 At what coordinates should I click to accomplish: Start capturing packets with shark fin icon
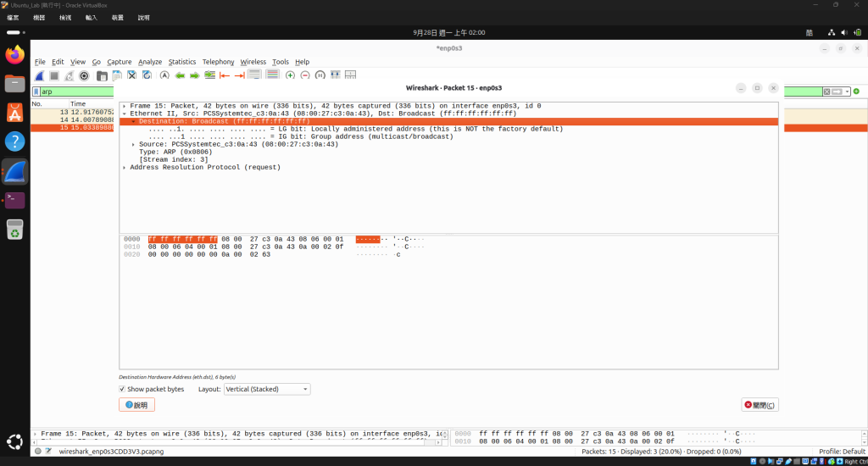tap(39, 75)
